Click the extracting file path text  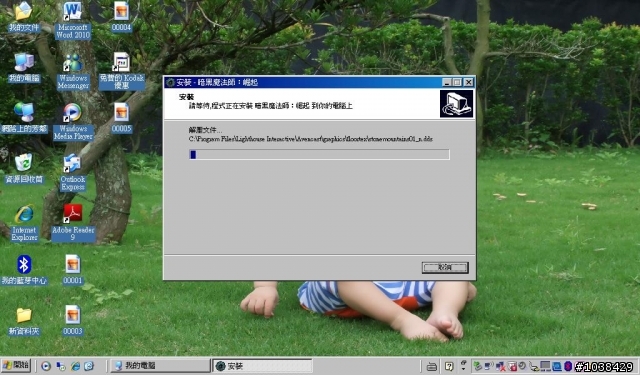[311, 139]
